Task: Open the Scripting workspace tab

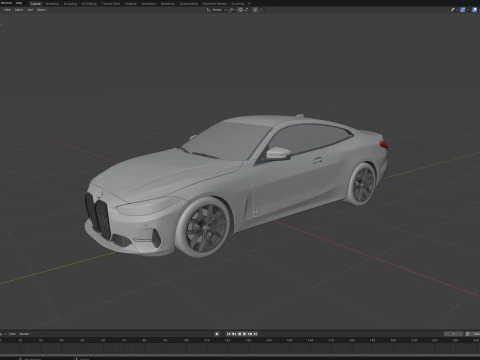Action: tap(237, 4)
